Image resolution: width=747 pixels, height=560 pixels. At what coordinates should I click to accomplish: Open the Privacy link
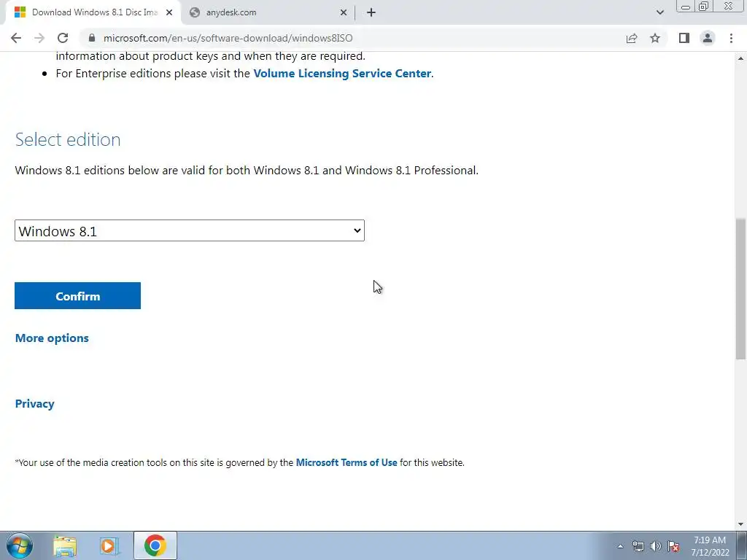tap(35, 404)
